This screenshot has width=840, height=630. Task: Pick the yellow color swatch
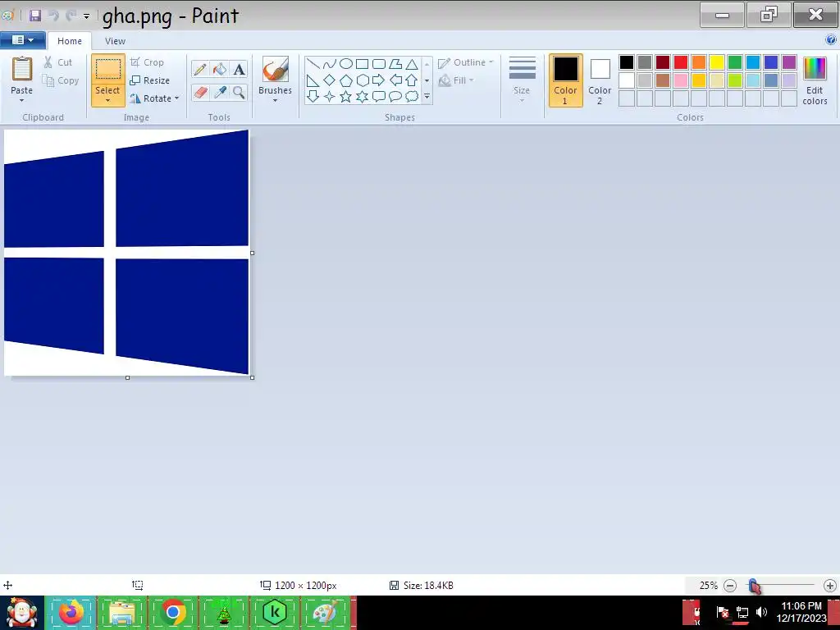[717, 62]
